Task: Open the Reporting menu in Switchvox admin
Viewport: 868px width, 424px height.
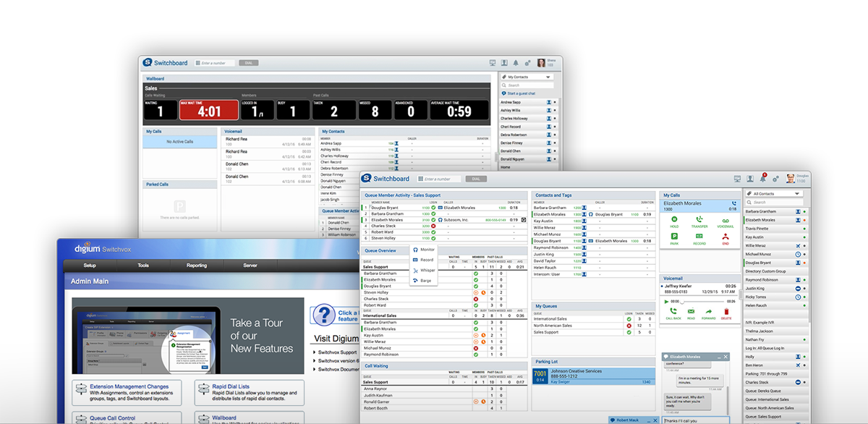Action: point(197,266)
